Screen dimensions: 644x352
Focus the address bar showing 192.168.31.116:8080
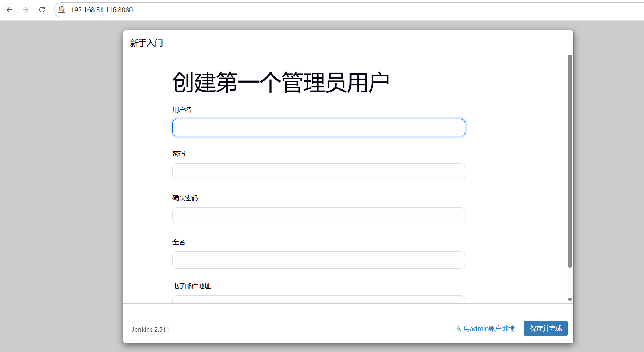(349, 10)
